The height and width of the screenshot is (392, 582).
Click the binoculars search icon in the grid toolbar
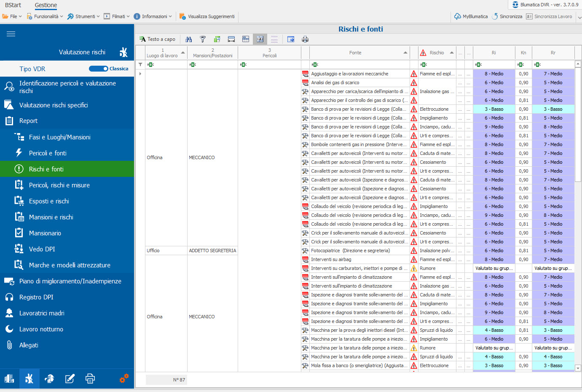pyautogui.click(x=188, y=39)
